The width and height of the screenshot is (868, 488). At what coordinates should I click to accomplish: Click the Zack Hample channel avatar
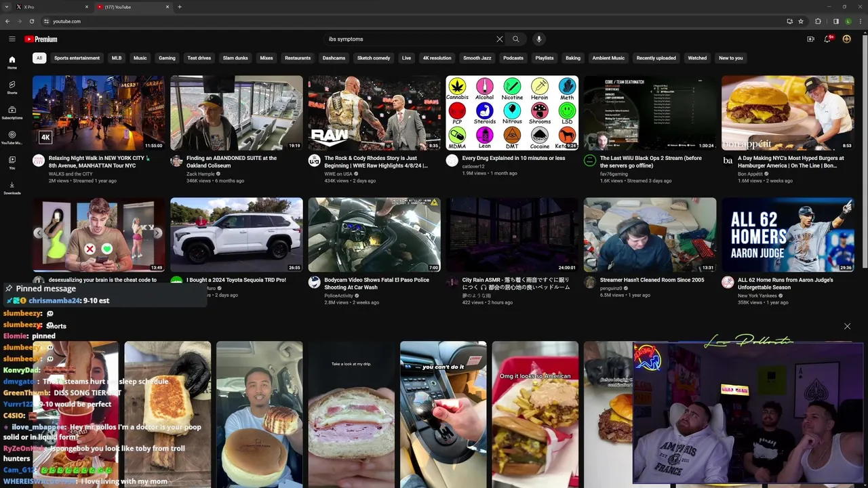point(176,161)
